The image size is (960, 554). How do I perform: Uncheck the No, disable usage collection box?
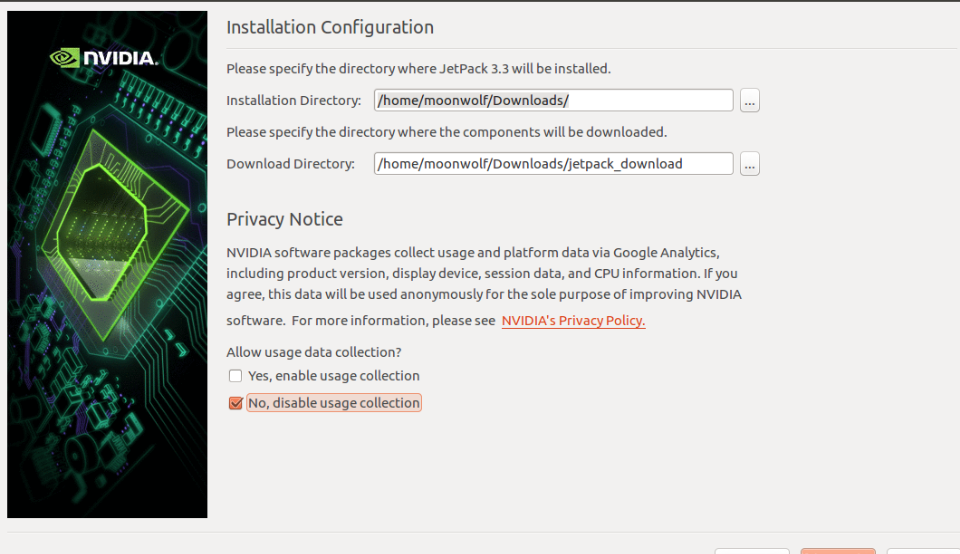point(235,403)
